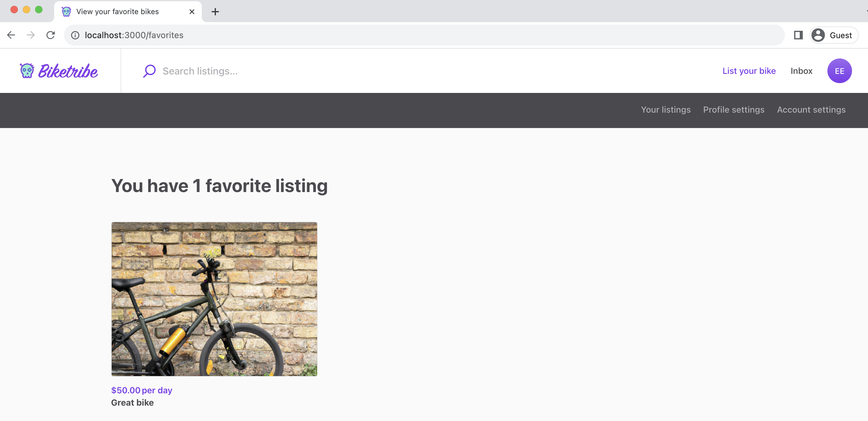
Task: Open the browser sidebar panel icon
Action: coord(798,35)
